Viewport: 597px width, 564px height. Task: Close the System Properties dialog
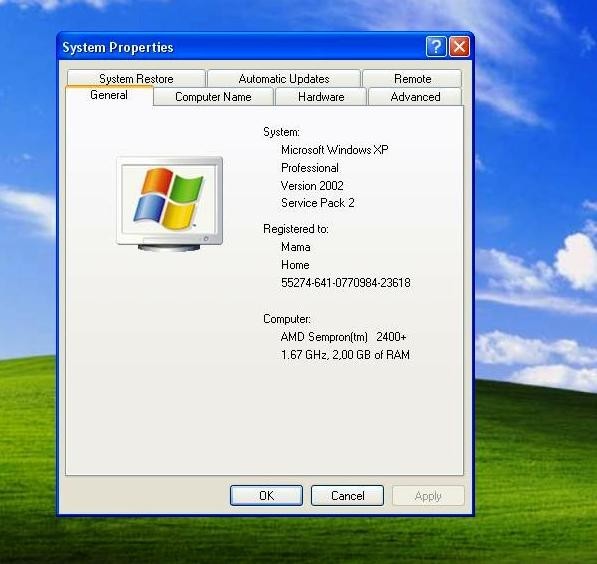(x=460, y=47)
